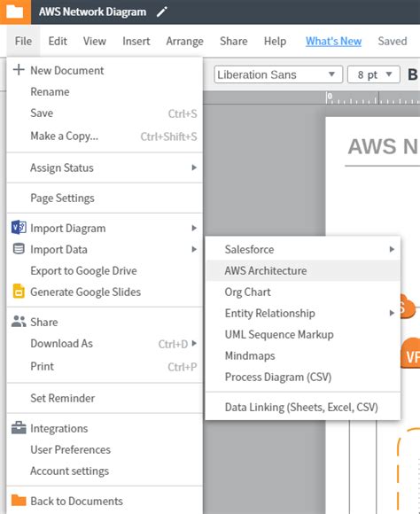Click the briefcase icon beside Integrations
This screenshot has height=514, width=420.
(19, 428)
